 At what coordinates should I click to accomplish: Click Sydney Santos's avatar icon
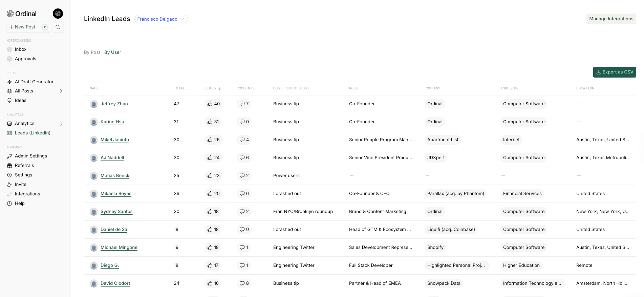pyautogui.click(x=94, y=212)
